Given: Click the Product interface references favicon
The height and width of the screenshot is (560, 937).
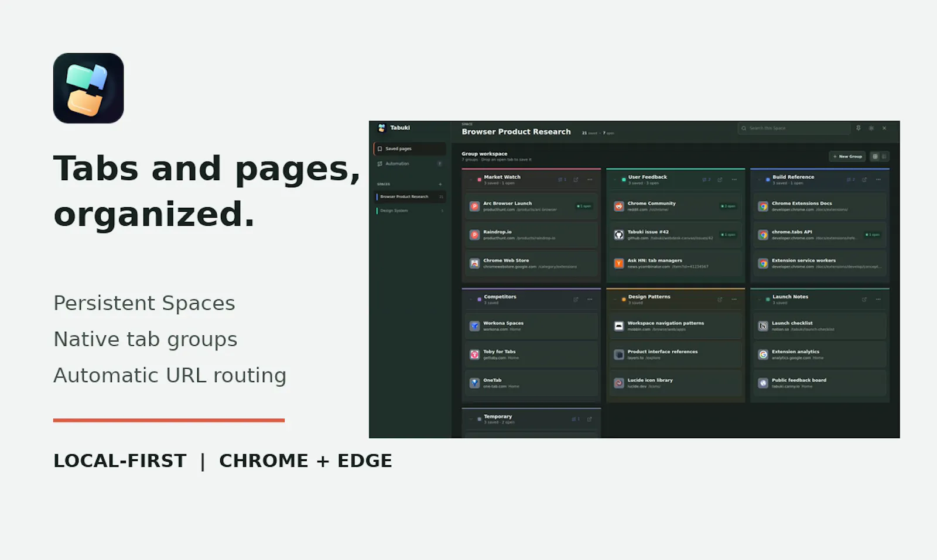Looking at the screenshot, I should pyautogui.click(x=619, y=355).
